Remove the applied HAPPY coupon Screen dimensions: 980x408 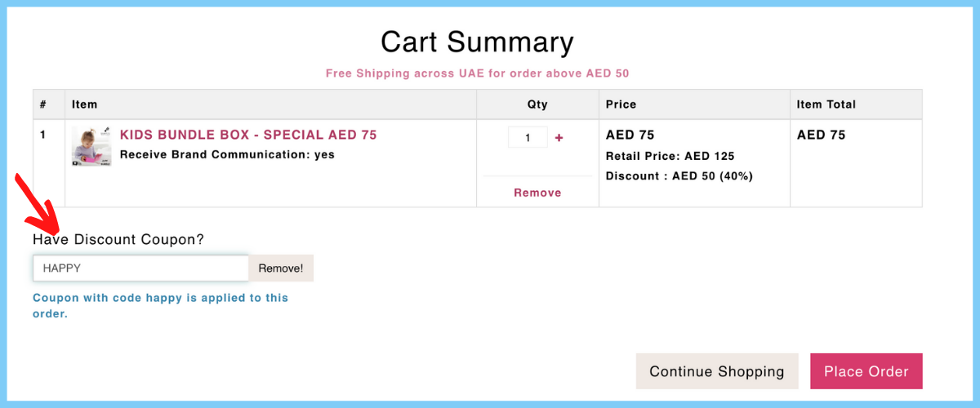[281, 268]
